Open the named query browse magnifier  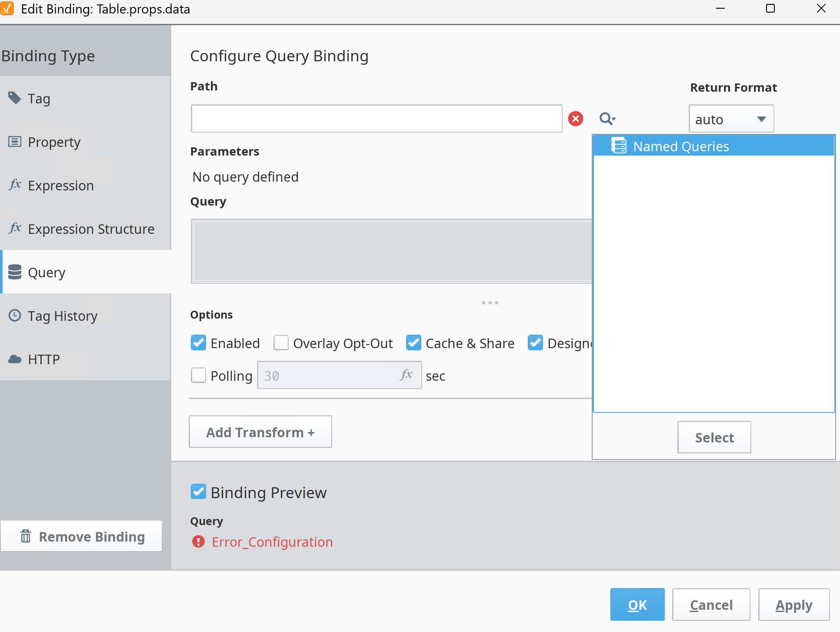(x=607, y=119)
